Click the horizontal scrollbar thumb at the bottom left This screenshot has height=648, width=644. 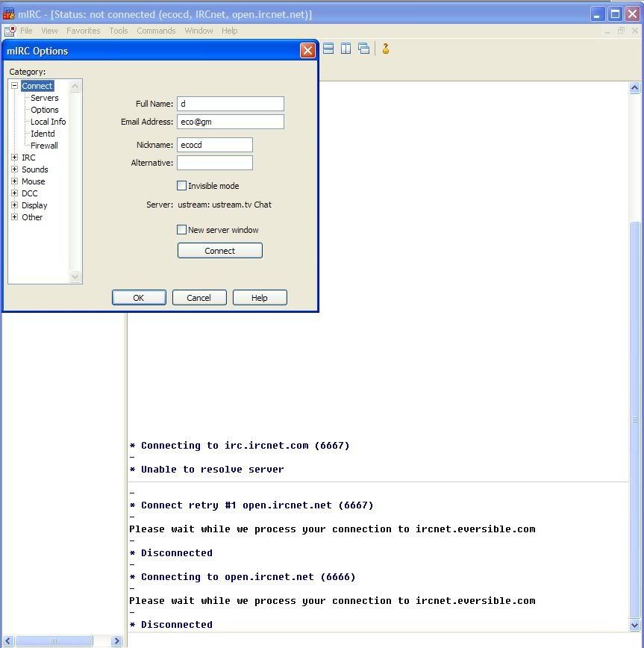coord(54,641)
